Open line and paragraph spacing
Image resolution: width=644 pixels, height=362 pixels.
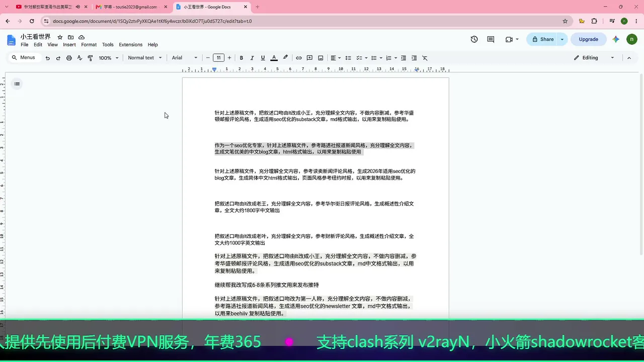tap(348, 58)
